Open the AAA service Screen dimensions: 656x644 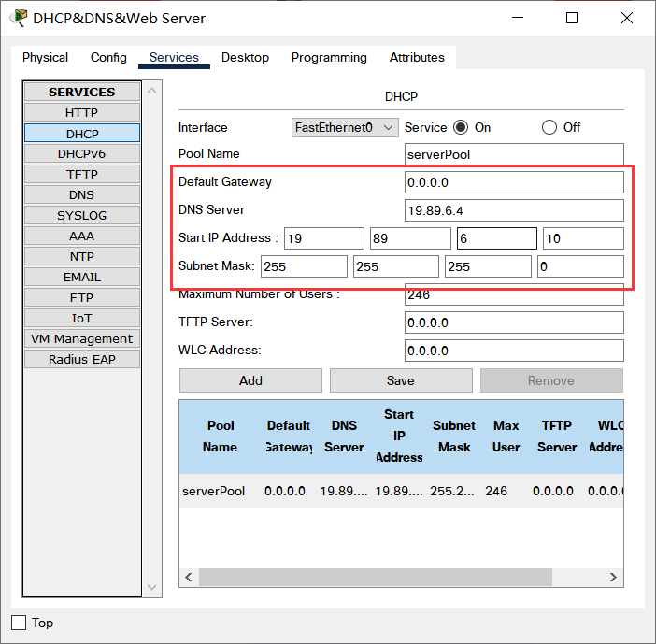click(x=82, y=236)
